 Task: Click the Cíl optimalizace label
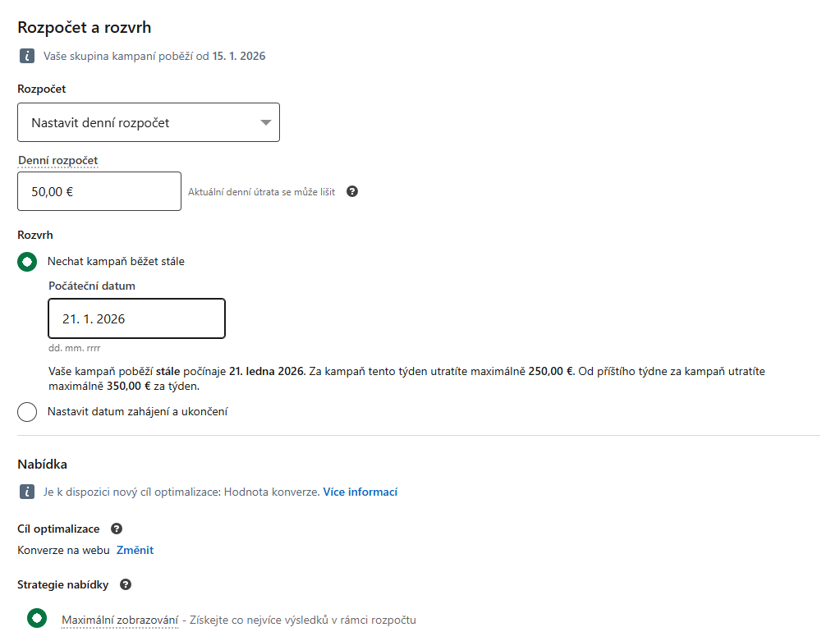(58, 529)
